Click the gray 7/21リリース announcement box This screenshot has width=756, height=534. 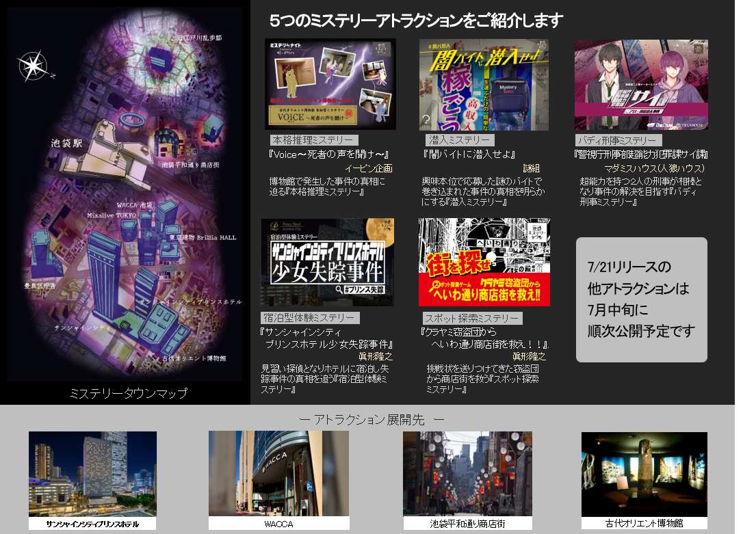click(641, 299)
